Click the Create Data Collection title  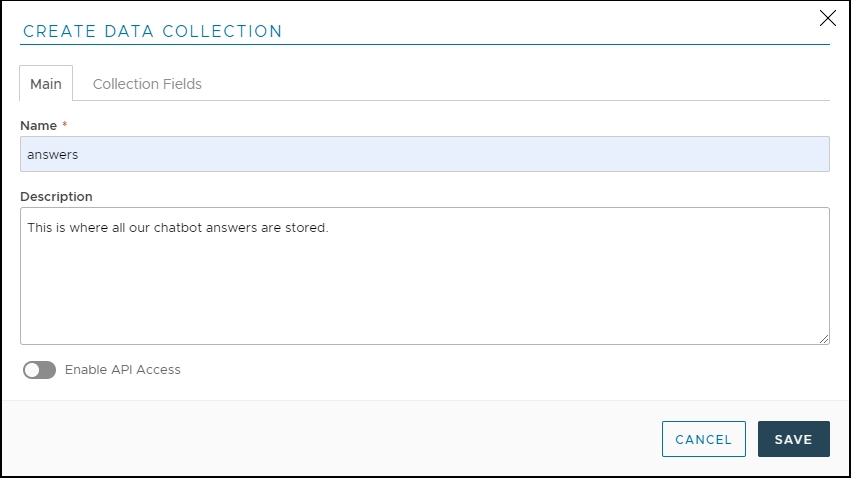pos(152,31)
